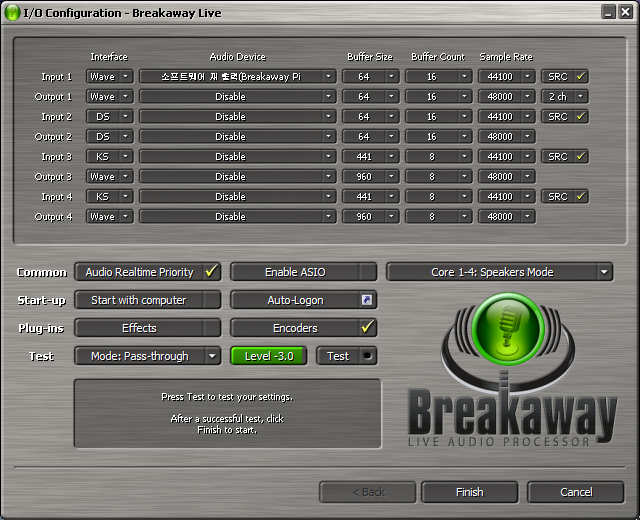This screenshot has height=520, width=640.
Task: Open Output 1 Wave Interface dropdown
Action: pyautogui.click(x=109, y=96)
